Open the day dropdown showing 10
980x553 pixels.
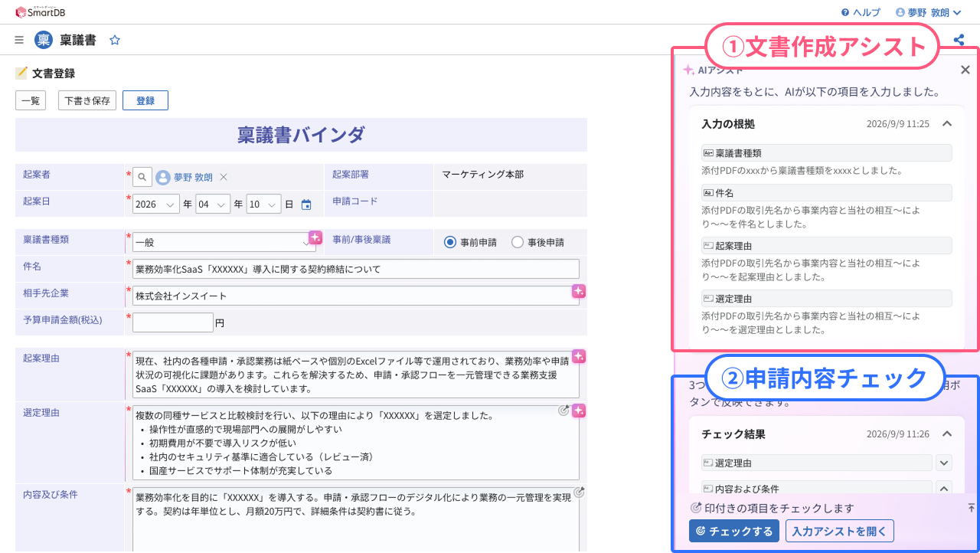coord(263,205)
